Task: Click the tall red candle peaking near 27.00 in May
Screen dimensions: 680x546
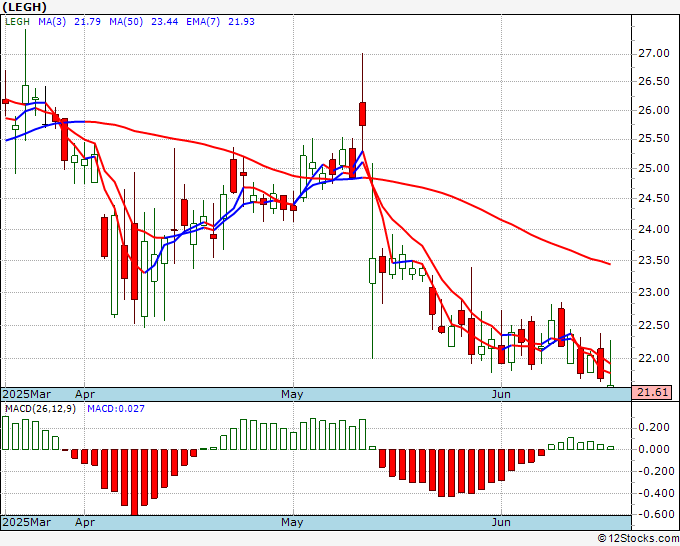Action: point(362,114)
